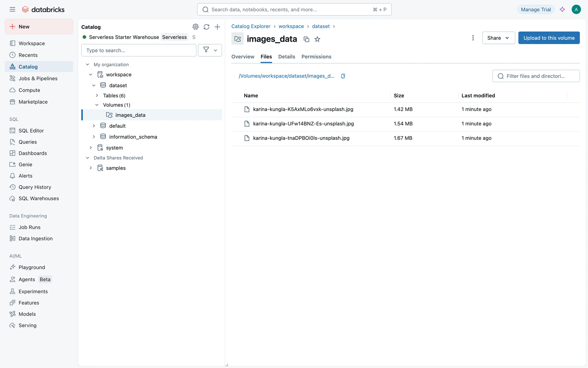Open SQL Editor from the sidebar
Screen dimensions: 588x368
(x=31, y=131)
